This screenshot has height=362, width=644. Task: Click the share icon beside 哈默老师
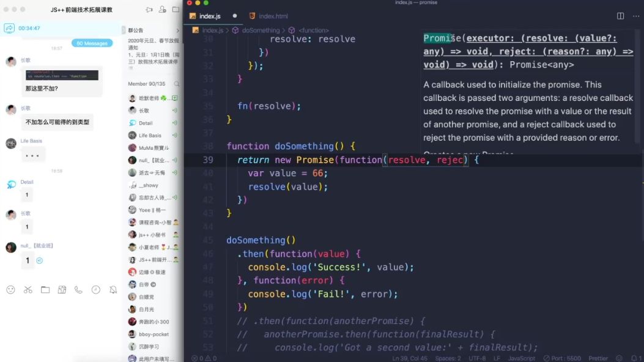point(175,98)
